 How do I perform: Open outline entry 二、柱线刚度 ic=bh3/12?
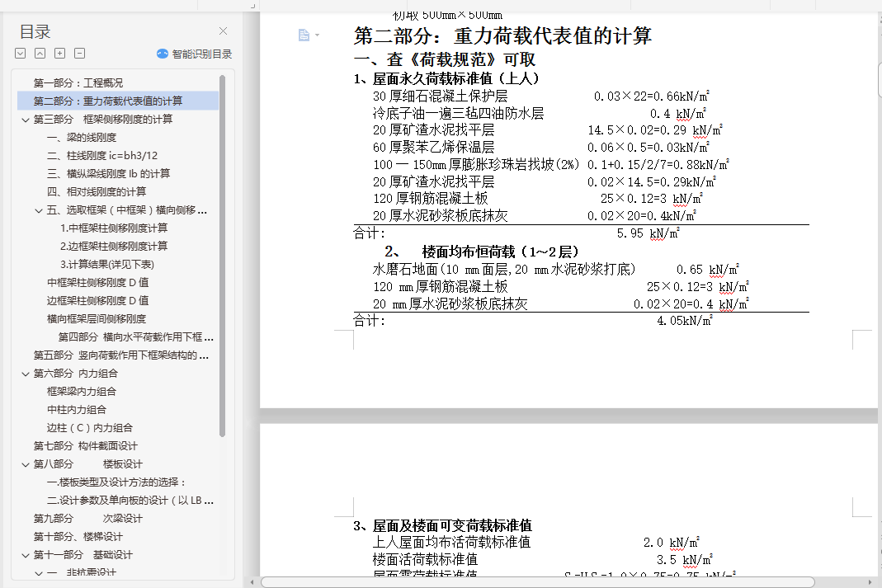pos(102,156)
